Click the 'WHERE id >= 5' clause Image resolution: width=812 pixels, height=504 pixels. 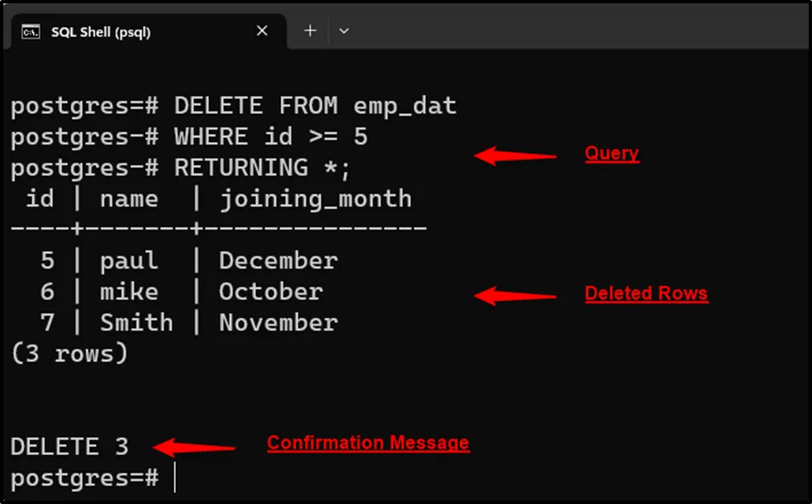(x=270, y=137)
